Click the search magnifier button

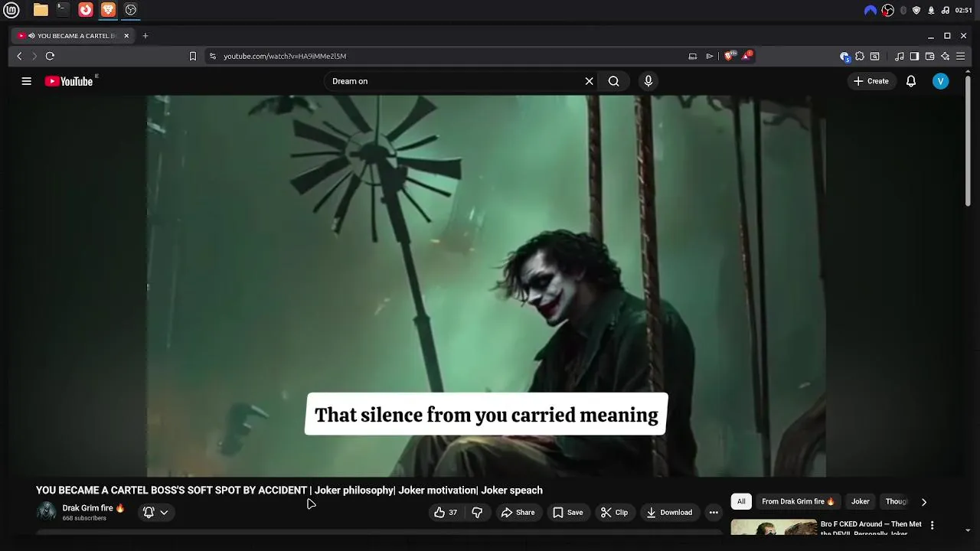tap(613, 81)
